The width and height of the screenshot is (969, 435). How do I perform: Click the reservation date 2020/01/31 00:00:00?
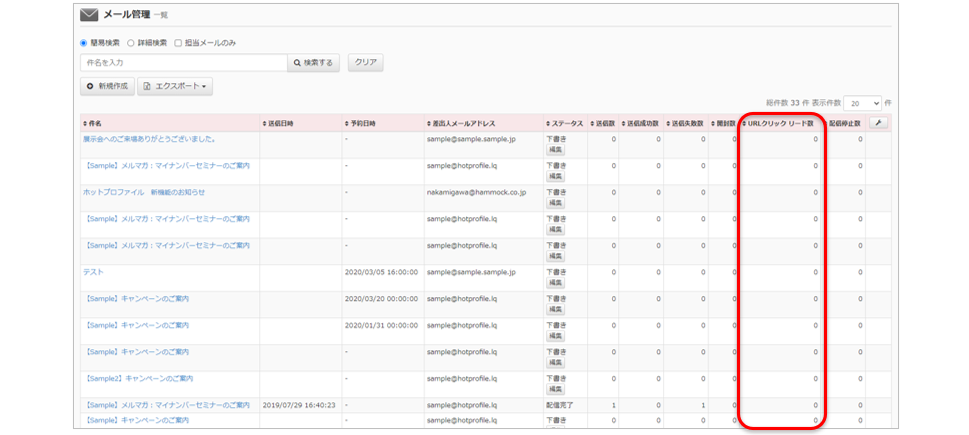click(x=381, y=325)
